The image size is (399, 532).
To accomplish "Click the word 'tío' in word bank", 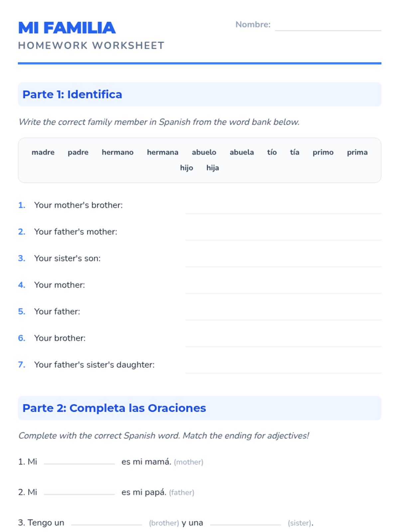I will point(272,152).
